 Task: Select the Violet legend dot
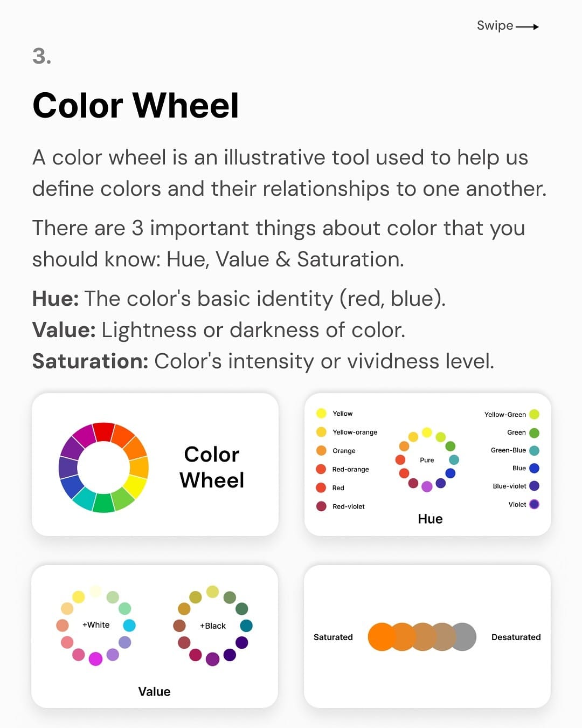point(534,504)
